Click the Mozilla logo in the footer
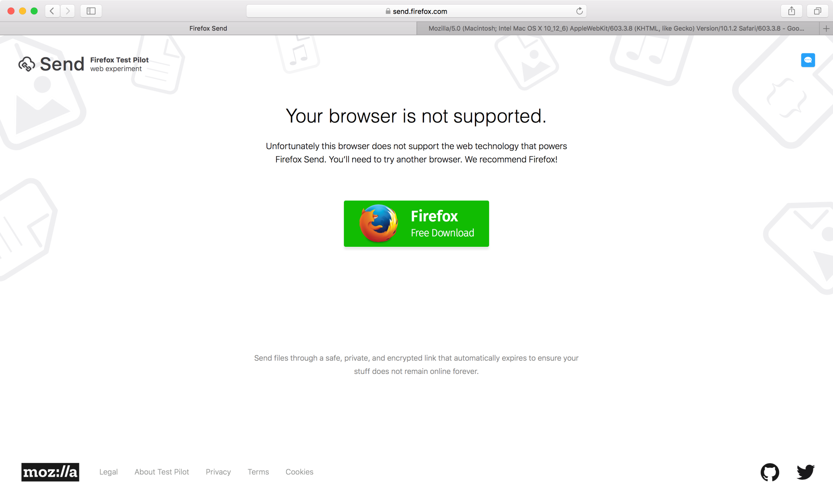Viewport: 833px width, 504px height. pyautogui.click(x=50, y=472)
